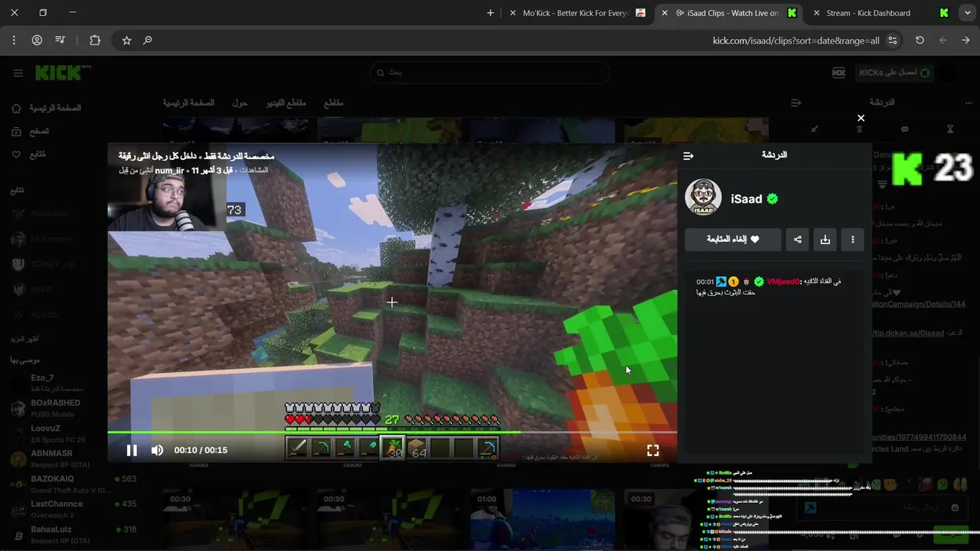
Task: Open browser profile icon
Action: 37,40
